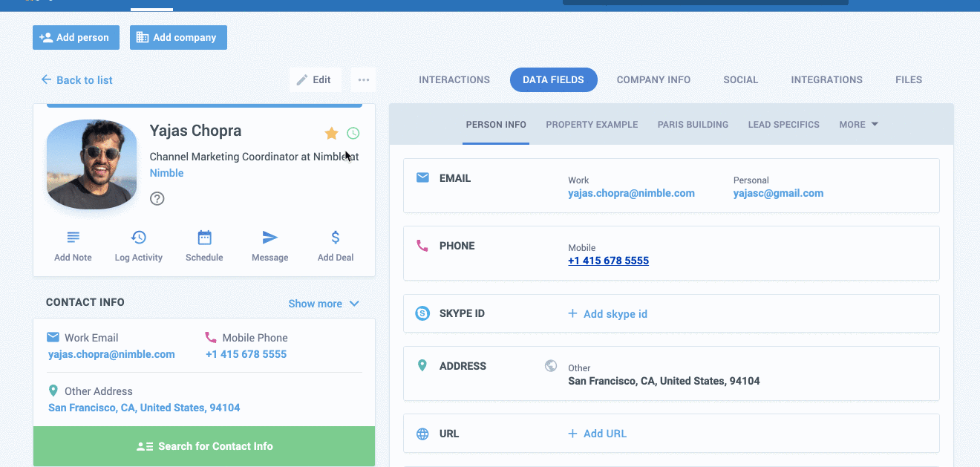Click the Message paper plane icon

269,238
